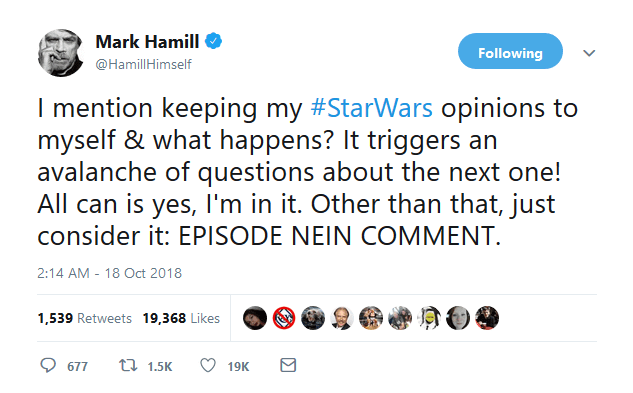Click the @HamillHimself handle

point(143,64)
